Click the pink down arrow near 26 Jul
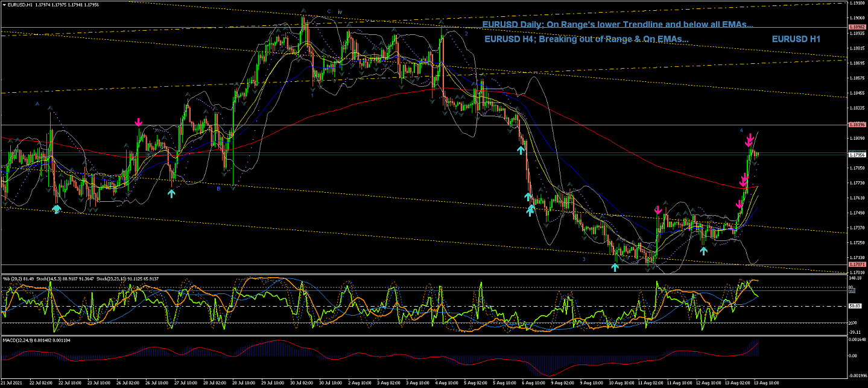 (x=139, y=122)
